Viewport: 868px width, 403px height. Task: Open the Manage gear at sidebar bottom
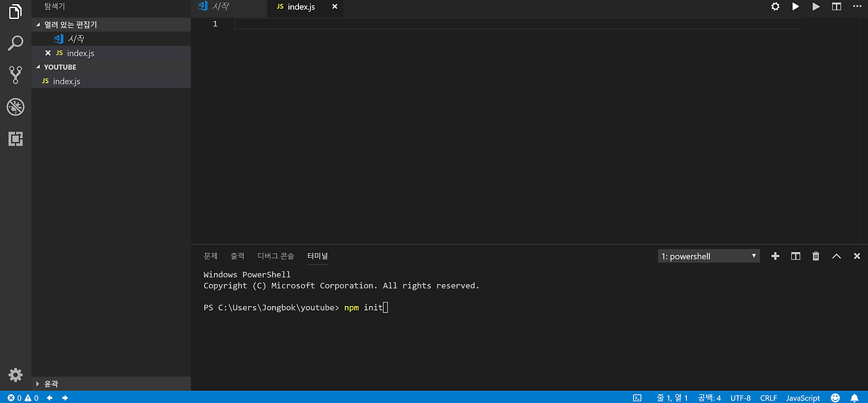pyautogui.click(x=15, y=375)
